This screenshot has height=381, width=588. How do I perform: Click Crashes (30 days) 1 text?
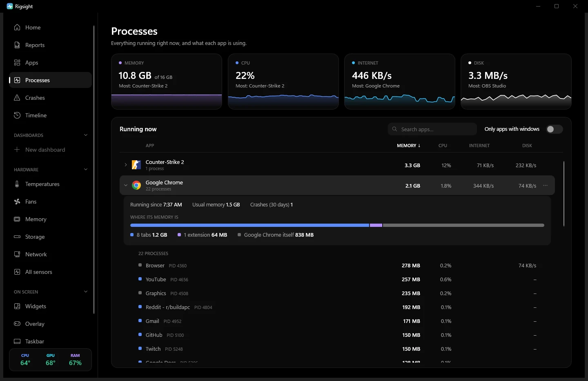tap(272, 205)
